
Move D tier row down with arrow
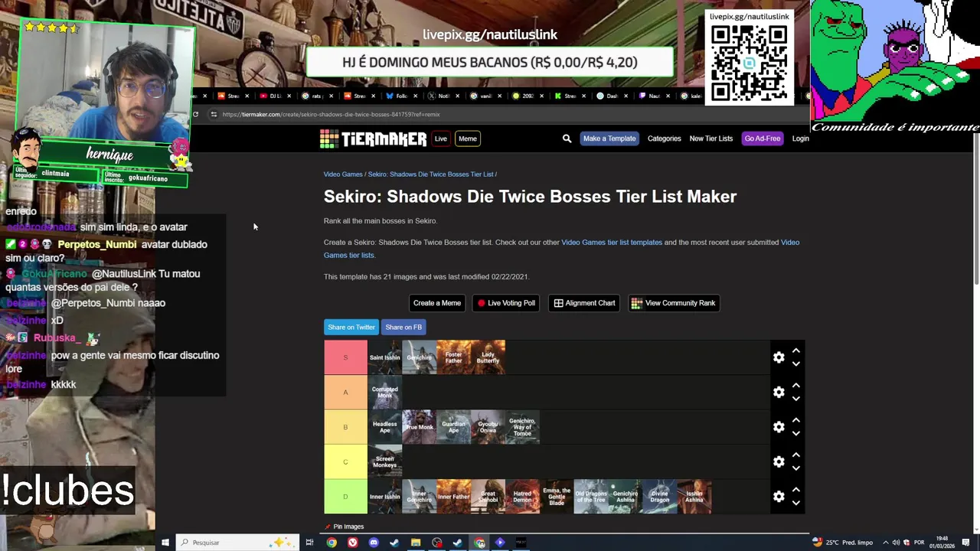(x=796, y=503)
